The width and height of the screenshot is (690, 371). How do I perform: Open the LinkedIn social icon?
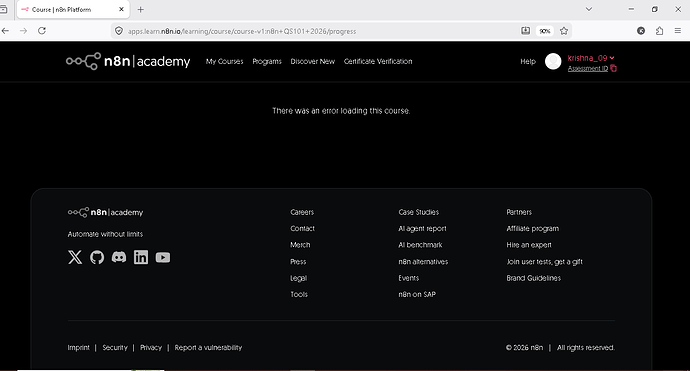tap(141, 257)
